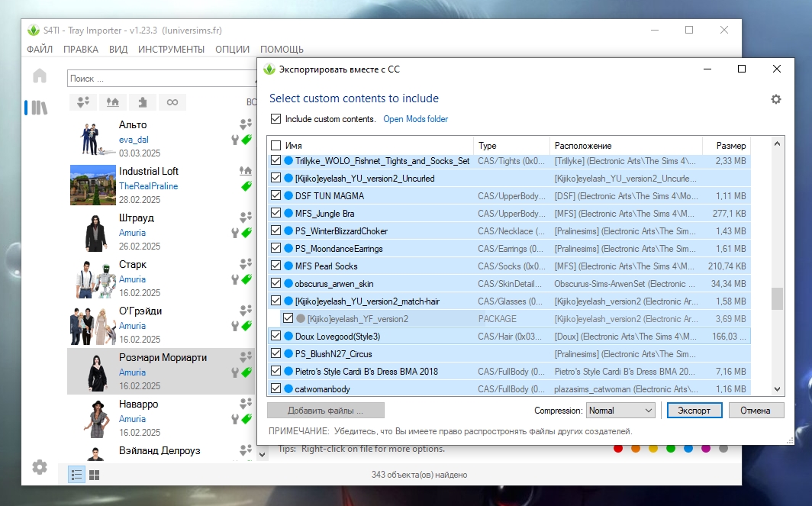Uncheck MFS_Jungle Bra checkbox
Viewport: 812px width, 506px height.
[x=276, y=213]
